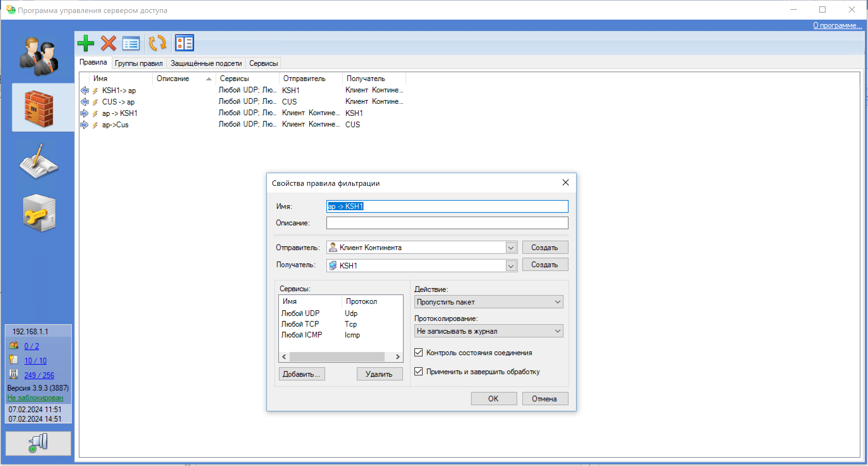The image size is (868, 466).
Task: Open the users section in sidebar
Action: (39, 56)
